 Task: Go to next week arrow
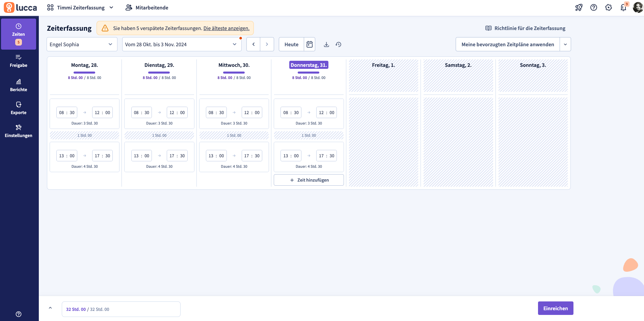click(x=267, y=45)
